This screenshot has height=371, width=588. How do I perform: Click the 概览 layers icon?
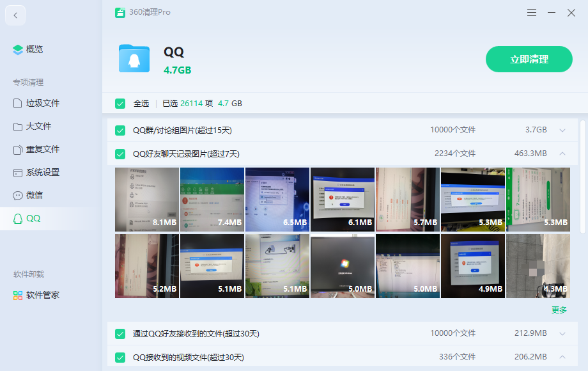[x=18, y=49]
